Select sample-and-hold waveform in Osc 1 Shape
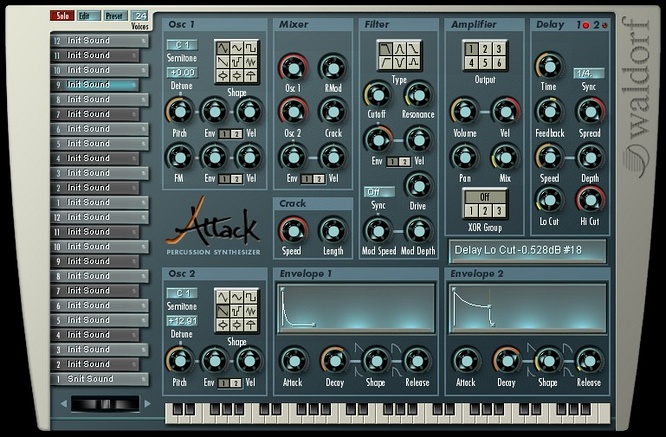The width and height of the screenshot is (666, 437). coord(237,62)
